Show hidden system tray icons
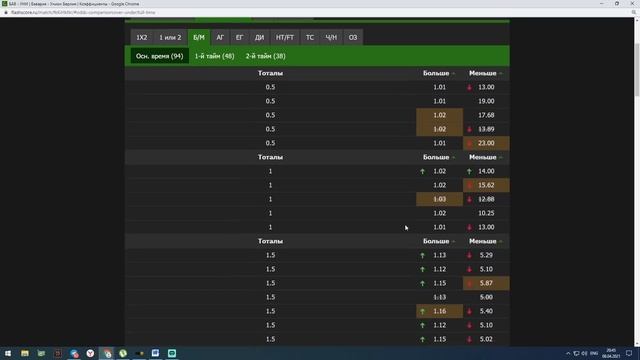 click(568, 353)
